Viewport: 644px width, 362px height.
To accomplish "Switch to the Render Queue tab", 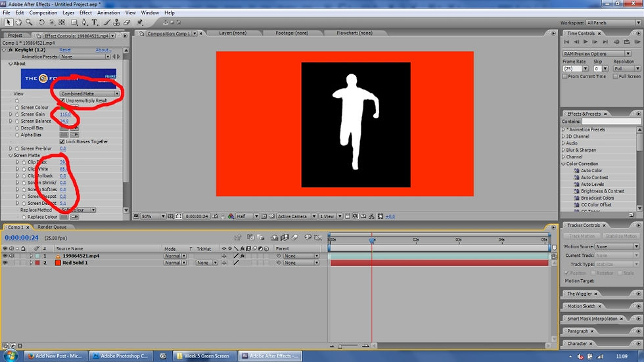I will click(52, 227).
